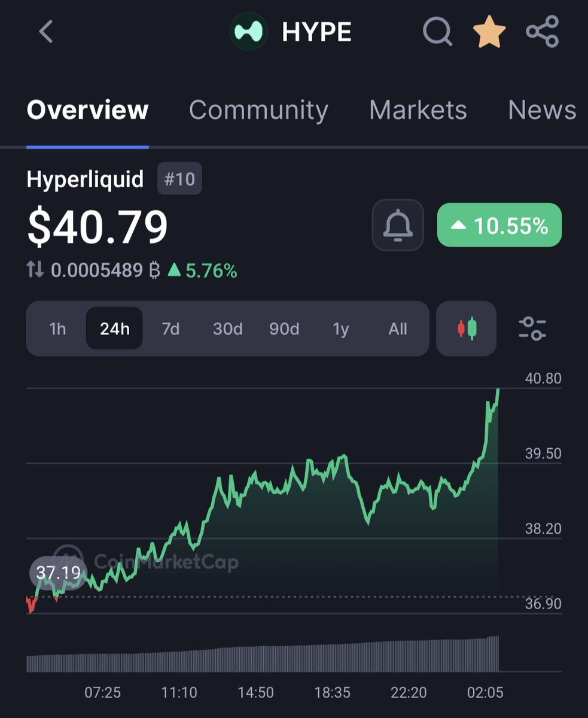588x718 pixels.
Task: Switch to candlestick chart view
Action: tap(467, 328)
